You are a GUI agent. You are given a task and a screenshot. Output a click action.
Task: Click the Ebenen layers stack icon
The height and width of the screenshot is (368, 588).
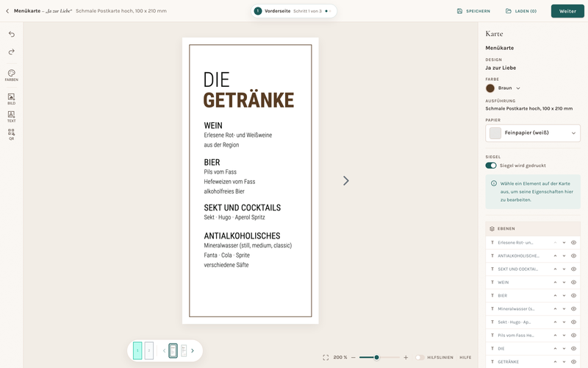[x=492, y=229]
